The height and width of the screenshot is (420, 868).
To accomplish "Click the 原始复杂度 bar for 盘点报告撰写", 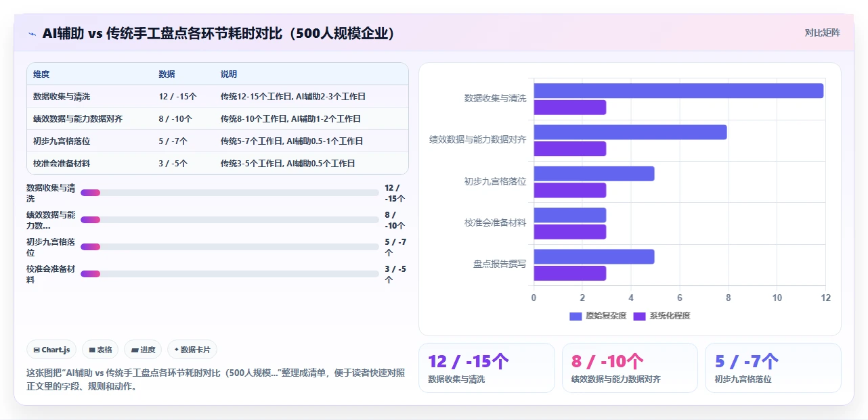I will (x=594, y=256).
